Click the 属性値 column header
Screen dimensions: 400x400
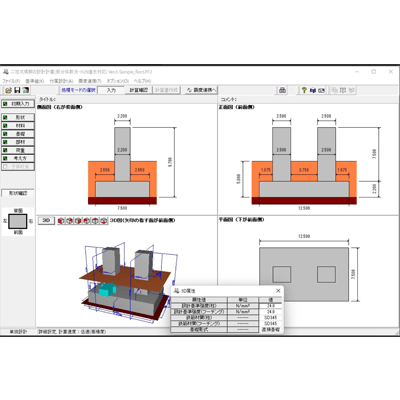coord(199,300)
